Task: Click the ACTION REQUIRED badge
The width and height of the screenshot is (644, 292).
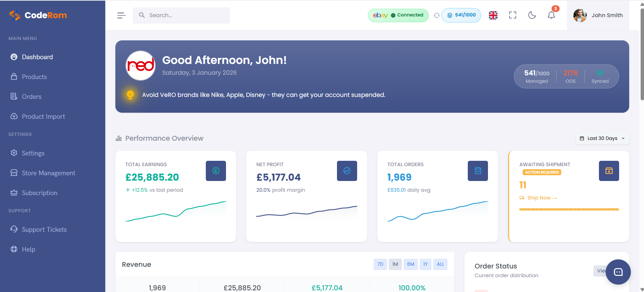Action: point(542,172)
